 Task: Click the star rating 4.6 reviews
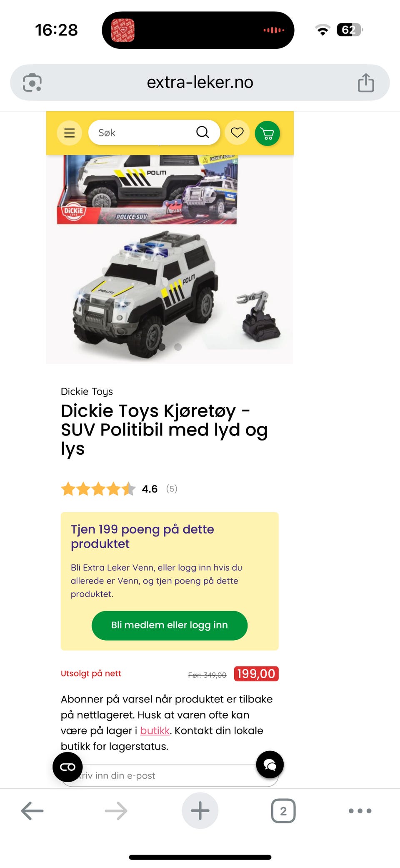119,489
